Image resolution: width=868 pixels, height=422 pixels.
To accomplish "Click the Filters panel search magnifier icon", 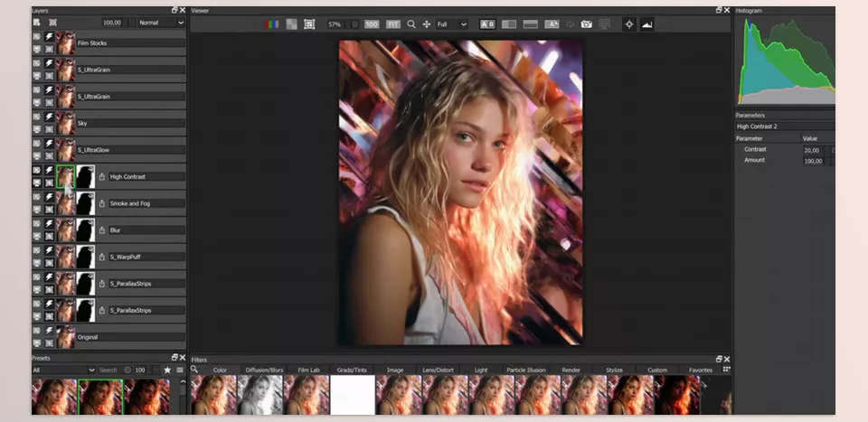I will point(194,369).
